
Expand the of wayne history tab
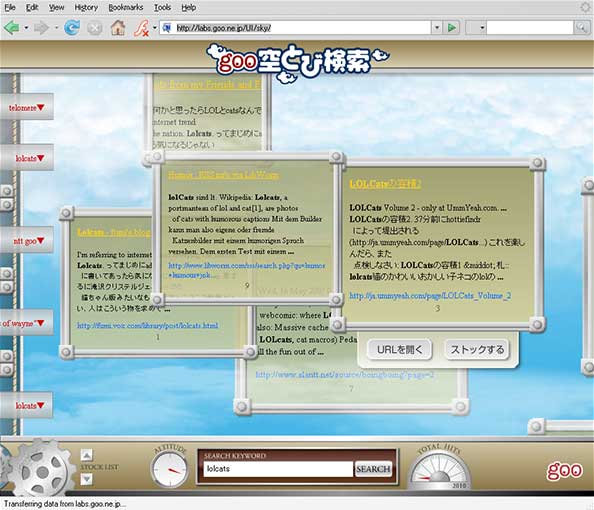pos(27,323)
